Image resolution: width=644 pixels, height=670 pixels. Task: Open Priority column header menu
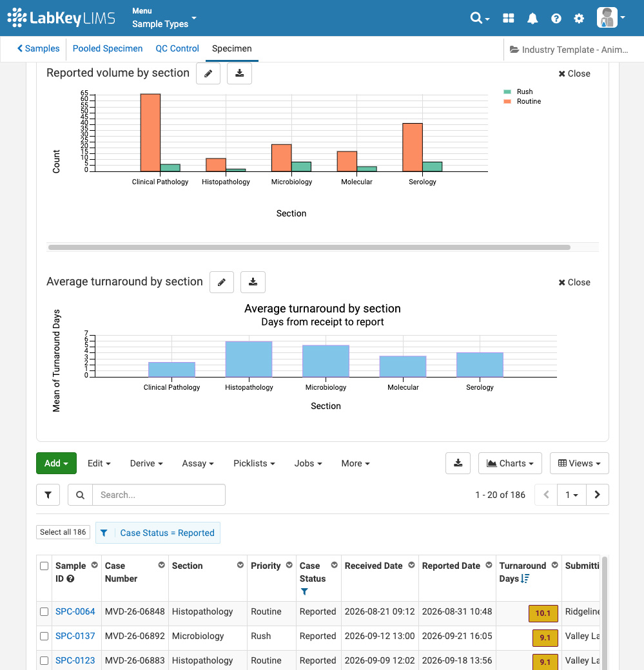pyautogui.click(x=289, y=565)
